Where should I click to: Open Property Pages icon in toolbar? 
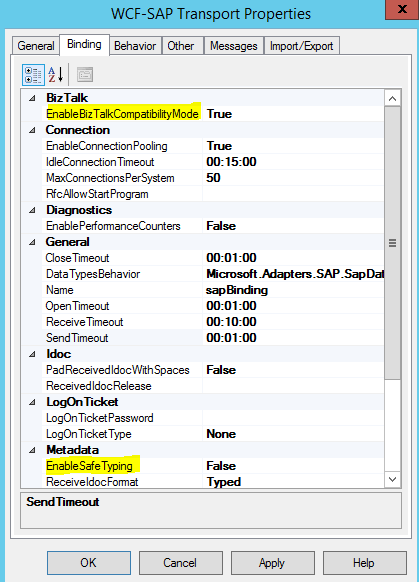[85, 75]
